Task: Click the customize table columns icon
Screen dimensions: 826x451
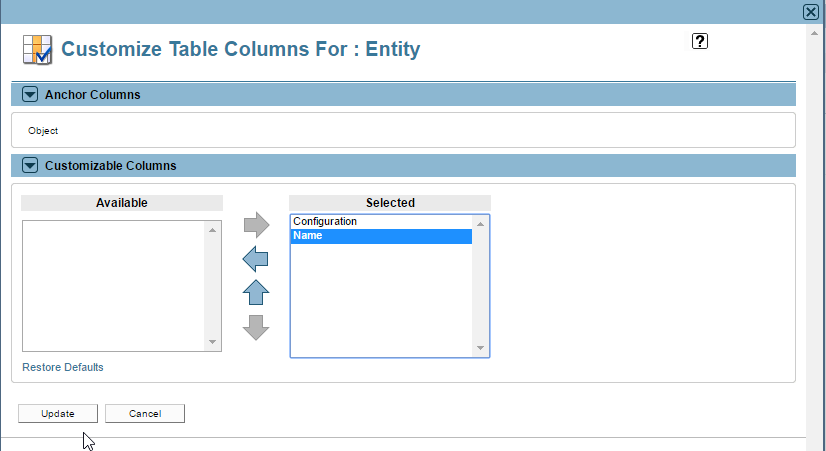Action: click(37, 50)
